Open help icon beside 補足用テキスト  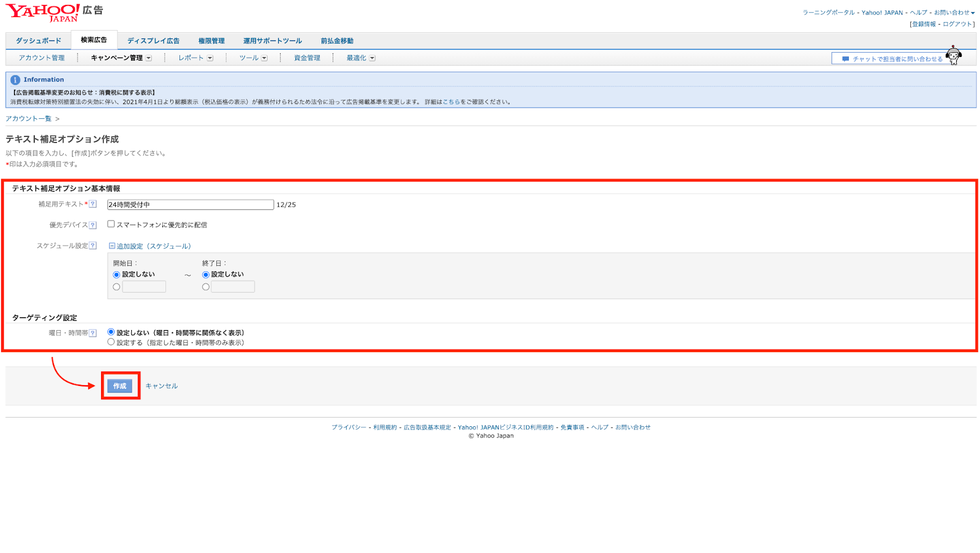coord(93,205)
